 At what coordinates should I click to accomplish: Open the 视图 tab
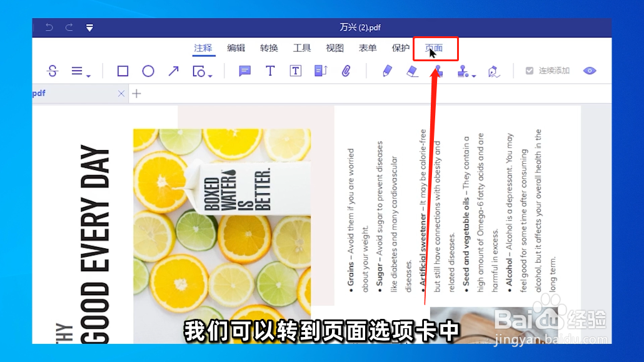pos(335,48)
